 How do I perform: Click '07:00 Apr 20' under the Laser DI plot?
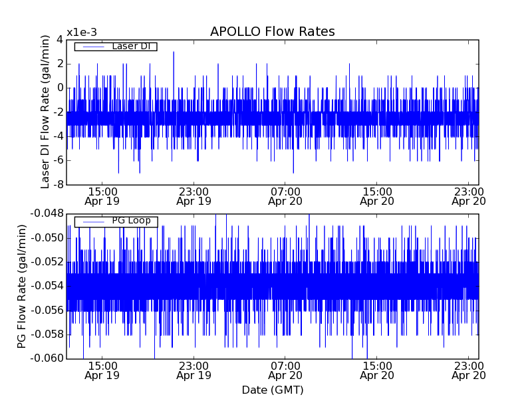tap(285, 197)
